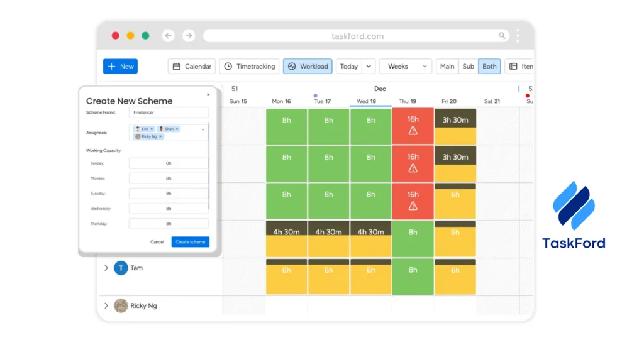Remove Eric from assignees
This screenshot has width=644, height=362.
tap(152, 129)
